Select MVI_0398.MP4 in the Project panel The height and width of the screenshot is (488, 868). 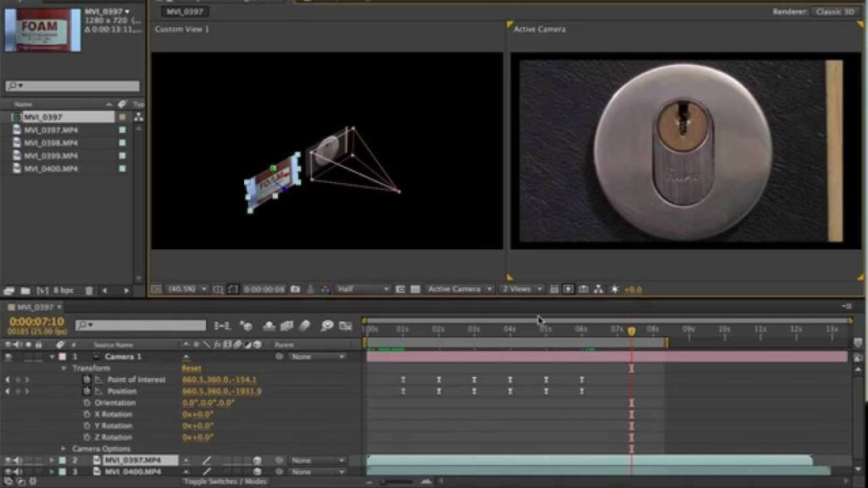point(51,143)
